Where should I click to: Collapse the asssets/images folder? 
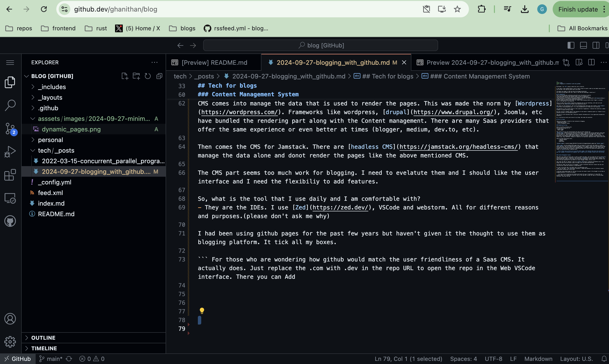(94, 119)
